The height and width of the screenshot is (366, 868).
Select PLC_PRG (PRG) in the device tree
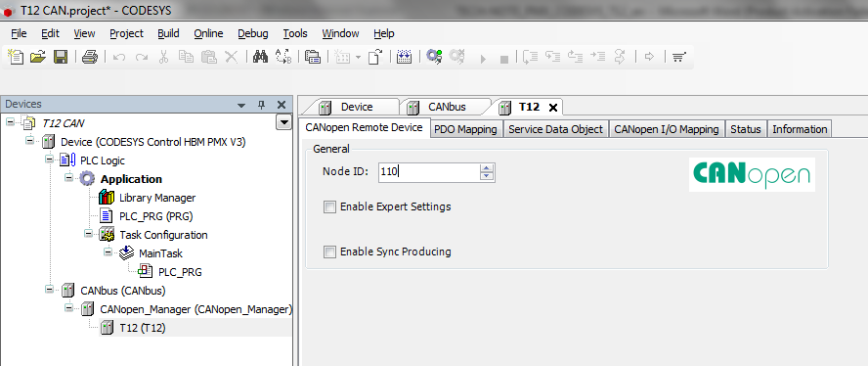(156, 216)
